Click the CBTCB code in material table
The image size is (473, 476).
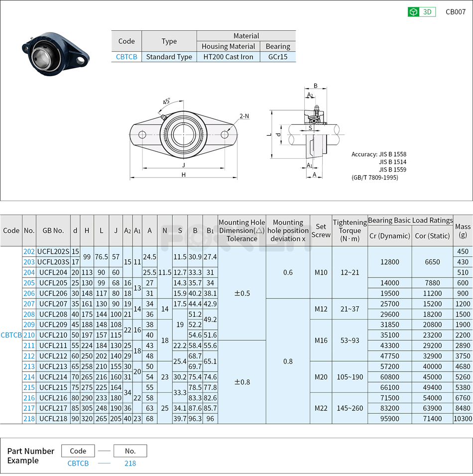(x=126, y=57)
